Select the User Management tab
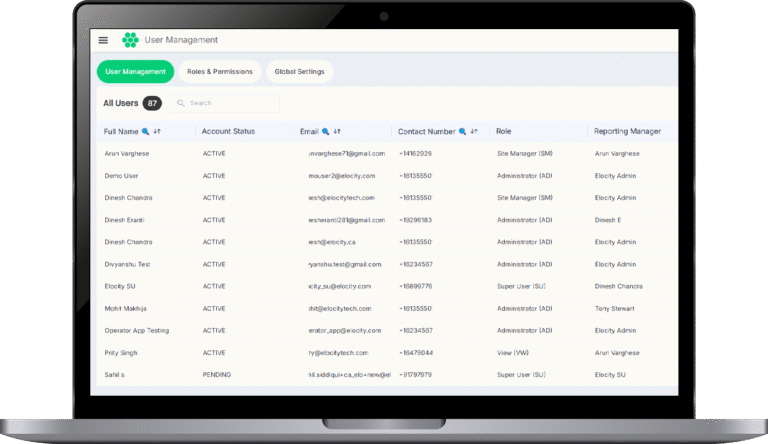Viewport: 768px width, 444px height. click(135, 72)
